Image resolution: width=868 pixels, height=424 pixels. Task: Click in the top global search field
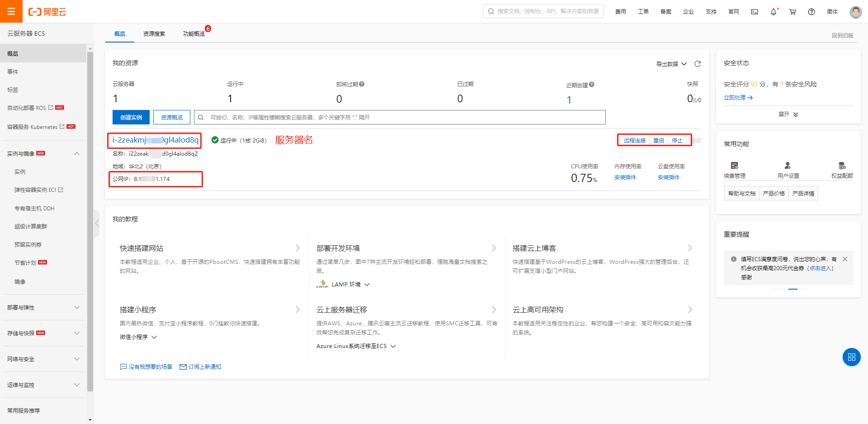(x=543, y=11)
